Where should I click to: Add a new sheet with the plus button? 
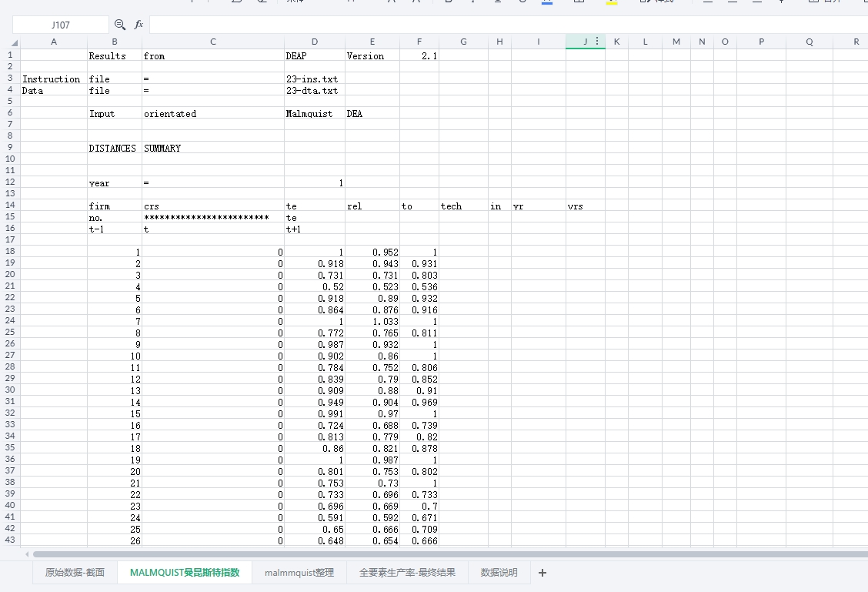(542, 573)
